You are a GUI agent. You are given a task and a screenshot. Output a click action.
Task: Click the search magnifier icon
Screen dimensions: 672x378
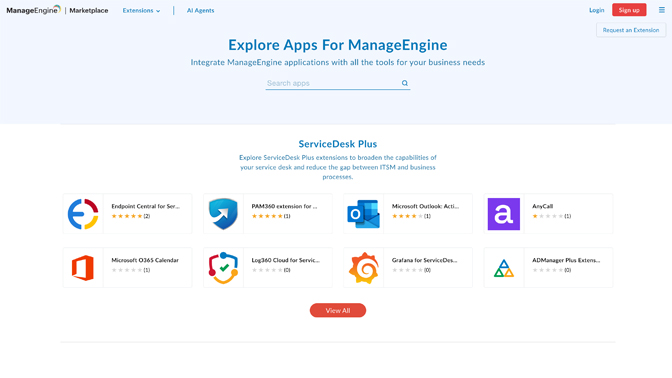pyautogui.click(x=405, y=83)
